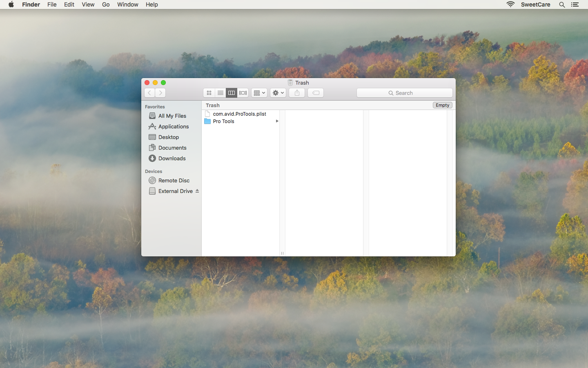Go back with the left arrow button
The height and width of the screenshot is (368, 588).
tap(149, 93)
